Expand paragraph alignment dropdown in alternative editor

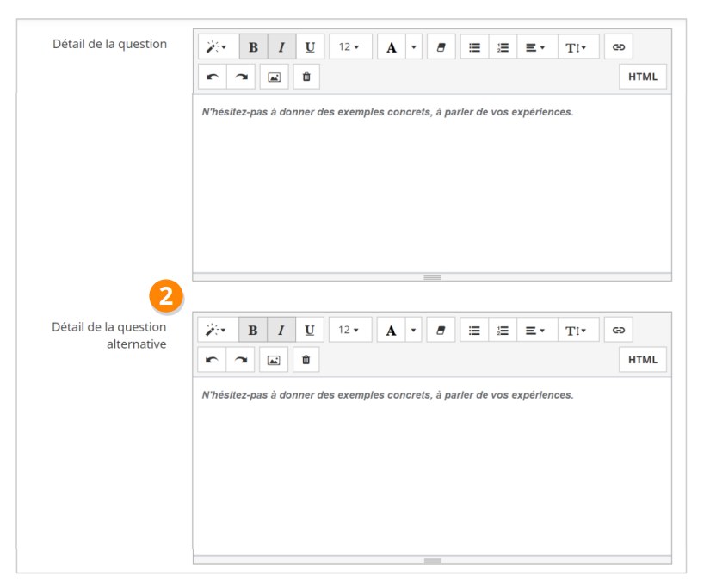[536, 330]
